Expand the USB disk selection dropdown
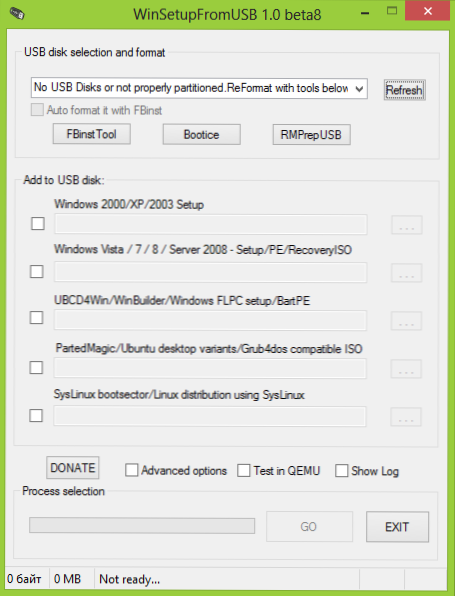455x596 pixels. coord(199,88)
